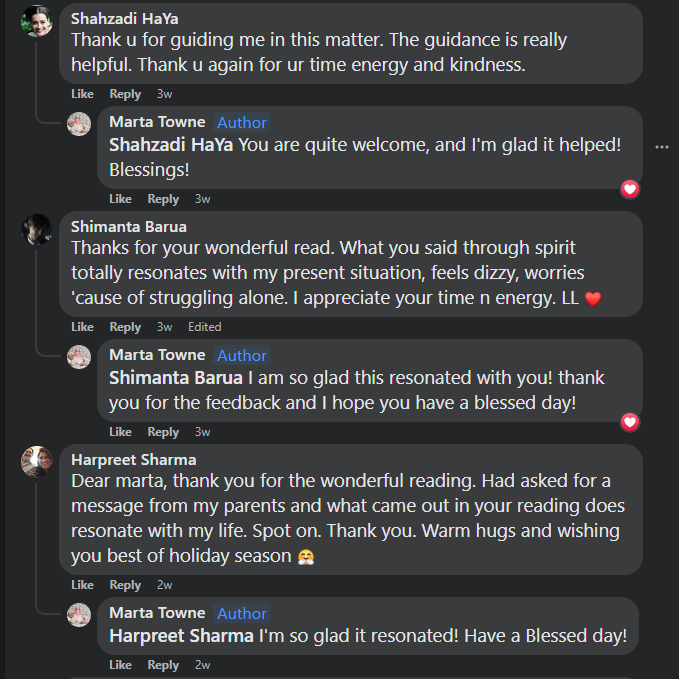
Task: Click Marta Towne's avatar replying to Shimanta
Action: 79,356
